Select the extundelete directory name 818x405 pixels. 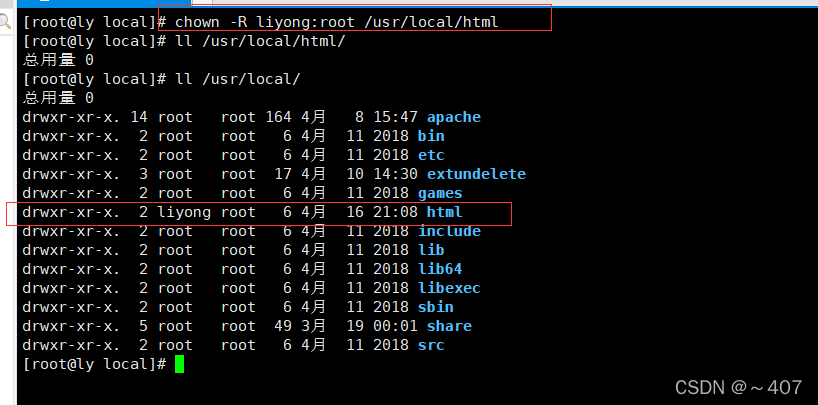[x=476, y=174]
